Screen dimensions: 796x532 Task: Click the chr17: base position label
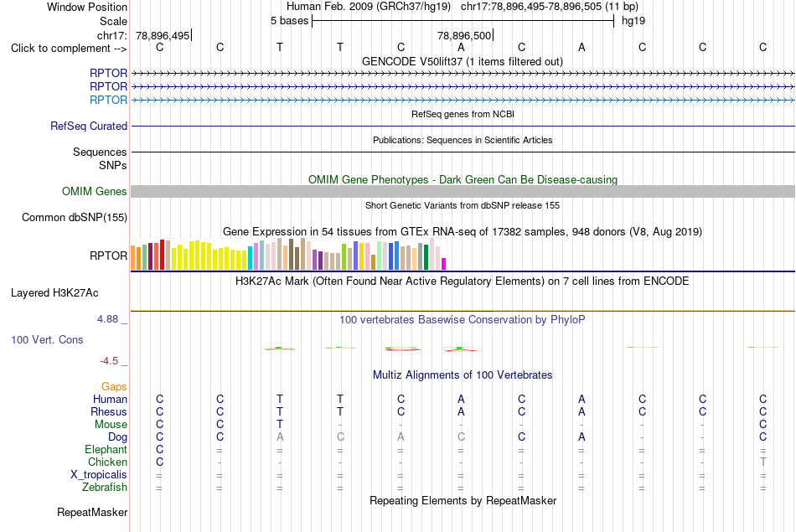(111, 35)
